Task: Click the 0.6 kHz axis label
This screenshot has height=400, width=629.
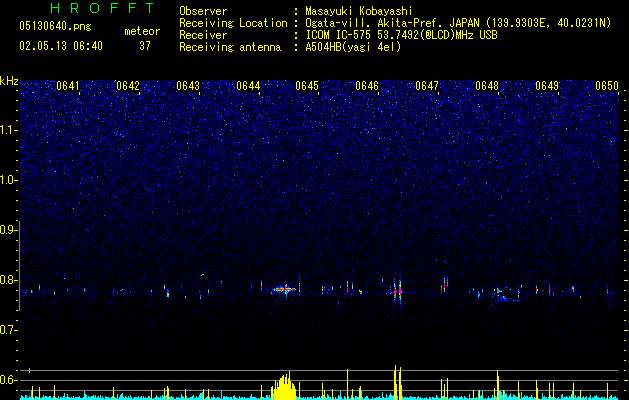Action: click(7, 380)
